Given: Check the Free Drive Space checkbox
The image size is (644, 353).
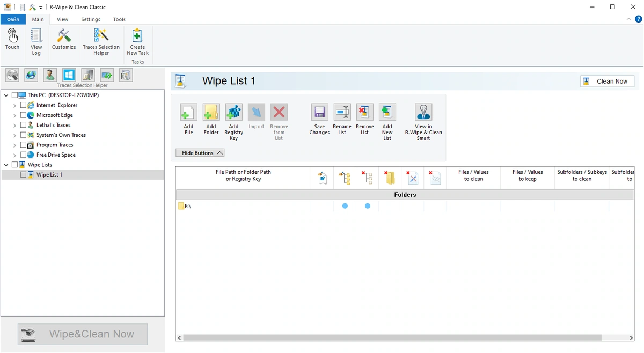Looking at the screenshot, I should point(23,155).
